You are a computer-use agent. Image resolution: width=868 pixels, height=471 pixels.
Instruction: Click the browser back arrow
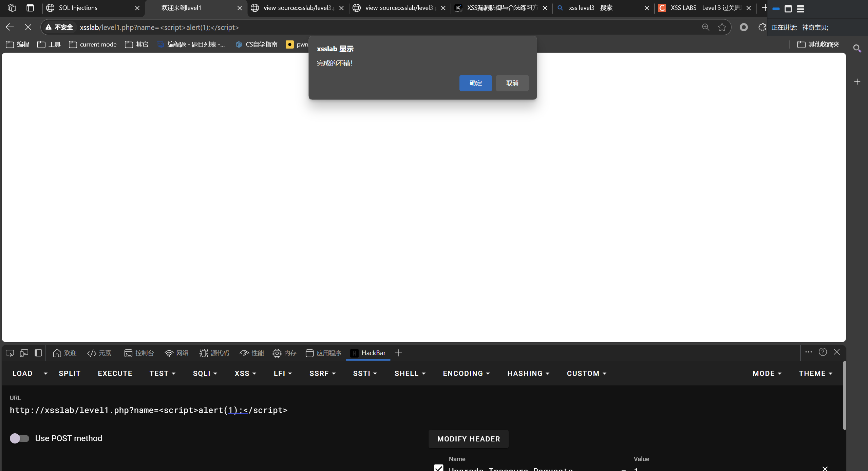point(10,27)
